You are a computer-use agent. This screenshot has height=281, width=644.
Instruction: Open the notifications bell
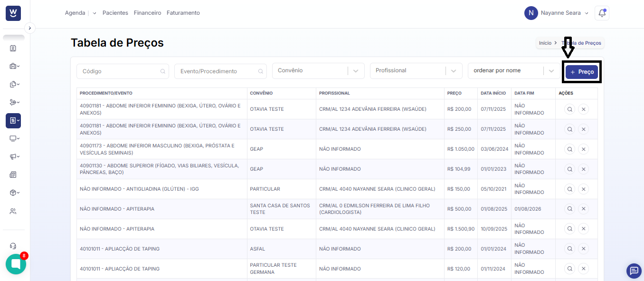[602, 13]
